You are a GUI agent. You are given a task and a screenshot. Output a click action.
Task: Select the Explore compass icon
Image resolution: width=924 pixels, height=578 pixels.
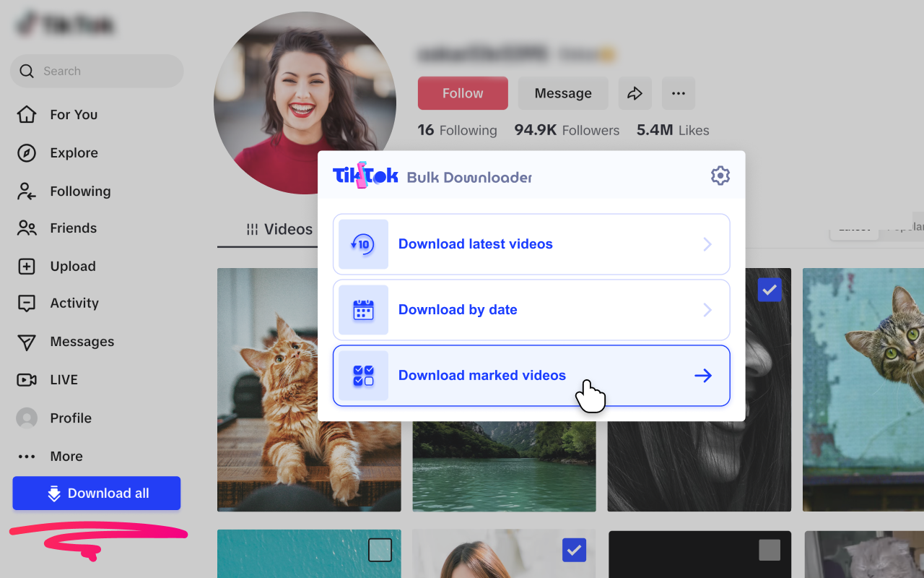coord(27,152)
